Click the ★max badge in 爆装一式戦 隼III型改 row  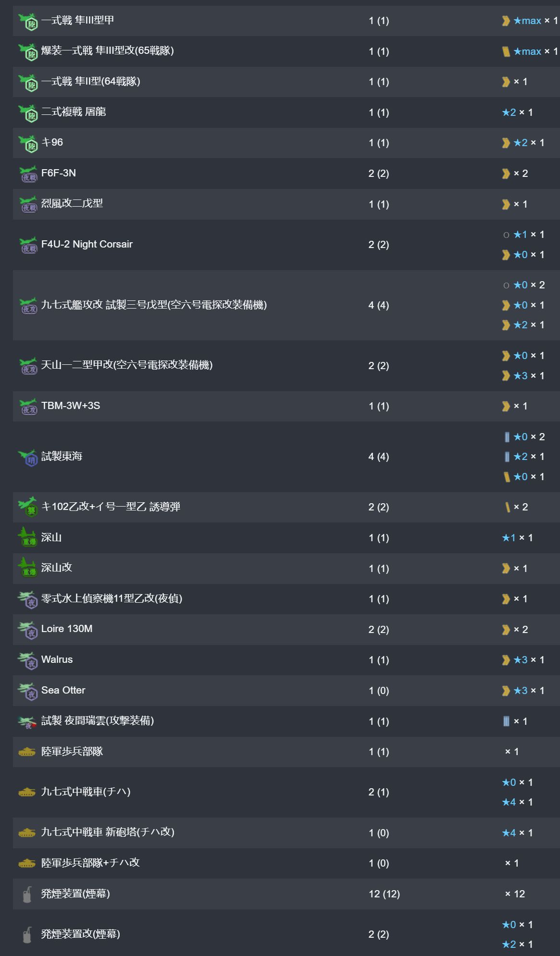pos(527,51)
